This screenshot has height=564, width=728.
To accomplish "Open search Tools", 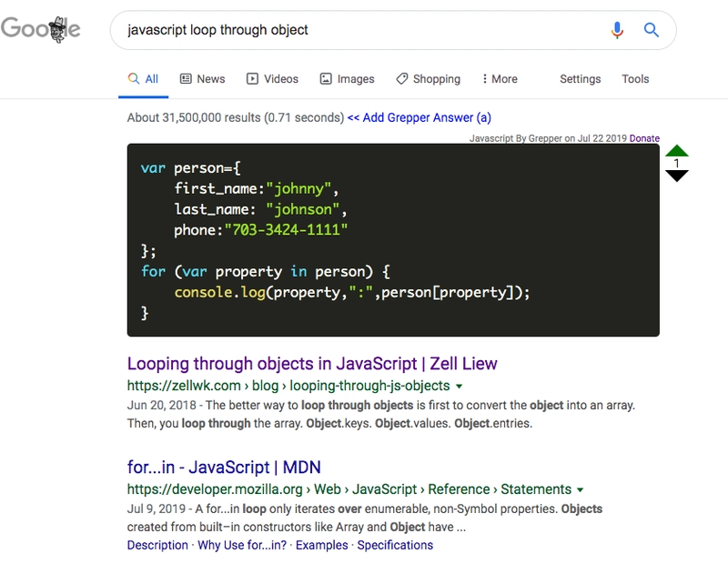I will pyautogui.click(x=635, y=79).
